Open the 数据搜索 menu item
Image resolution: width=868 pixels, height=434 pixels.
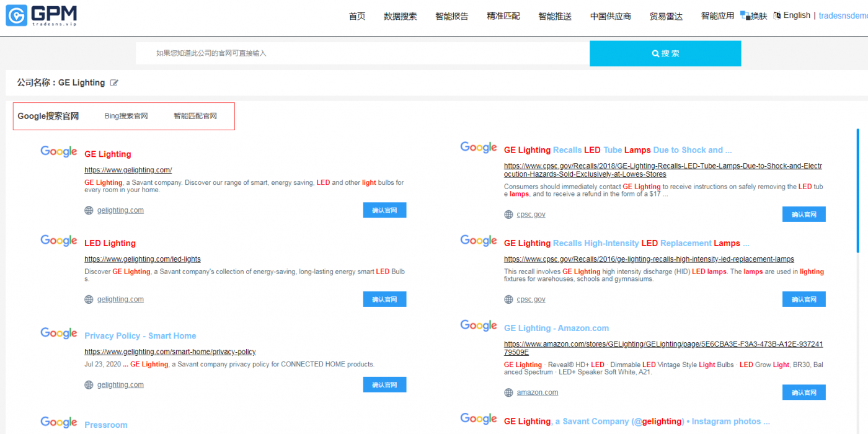401,16
